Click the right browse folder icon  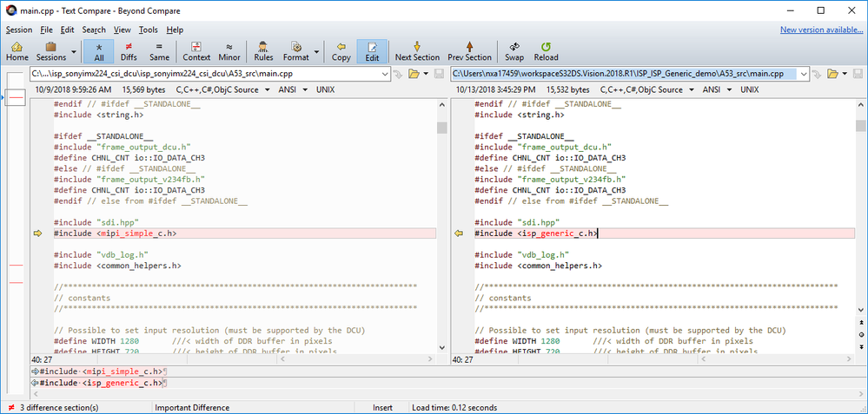tap(832, 74)
